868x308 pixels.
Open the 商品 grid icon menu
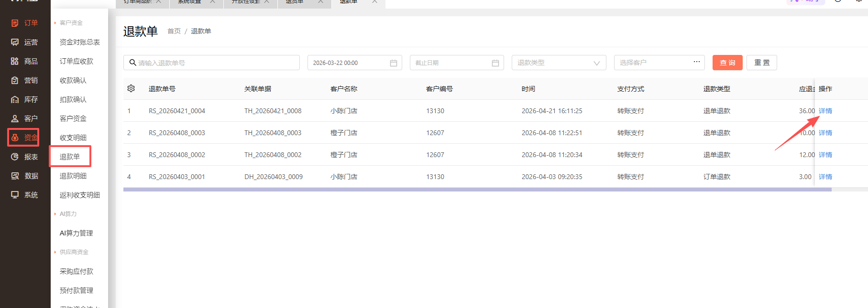[x=15, y=61]
